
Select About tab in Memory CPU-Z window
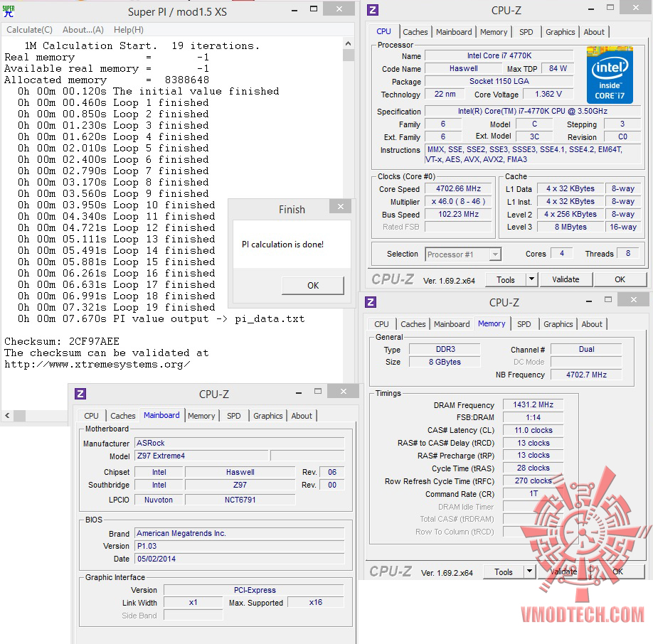tap(591, 324)
